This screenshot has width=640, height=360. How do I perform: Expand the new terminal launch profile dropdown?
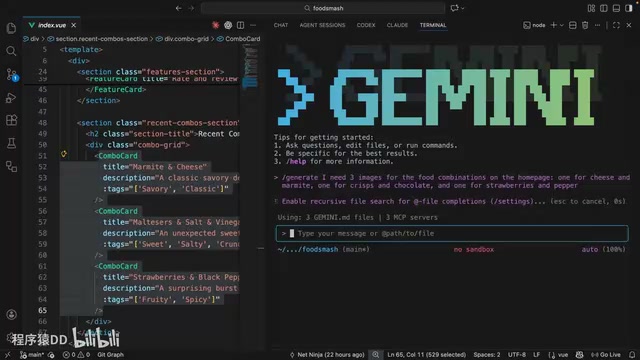(562, 25)
